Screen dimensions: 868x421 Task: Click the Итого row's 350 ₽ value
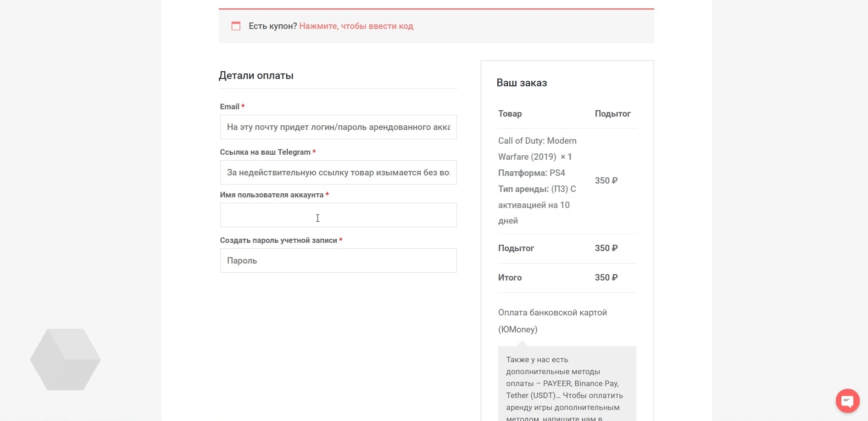[606, 278]
